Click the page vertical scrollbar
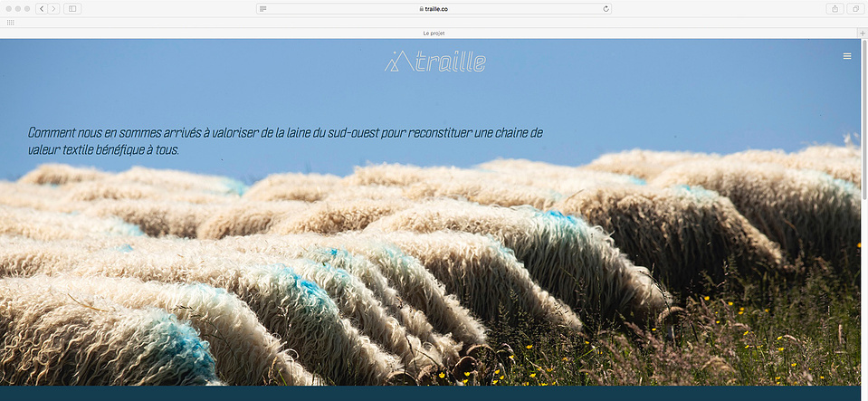Screen dimensions: 868x401 (864, 119)
